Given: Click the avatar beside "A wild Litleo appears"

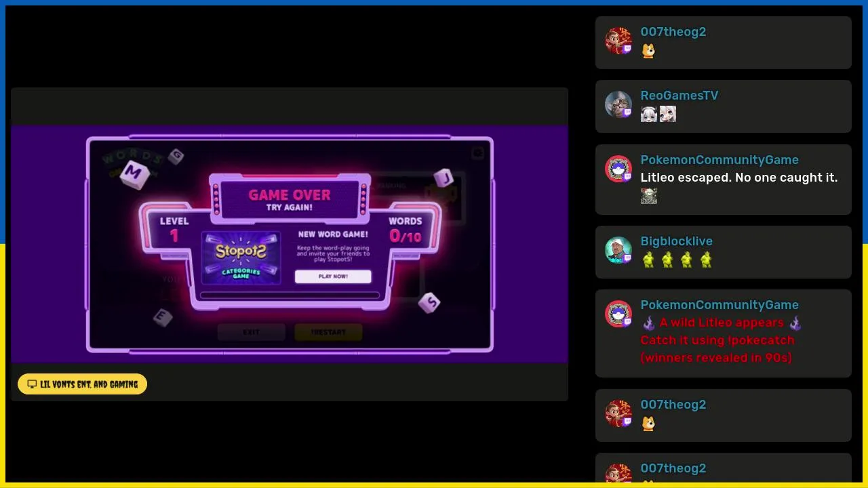Looking at the screenshot, I should [x=618, y=314].
